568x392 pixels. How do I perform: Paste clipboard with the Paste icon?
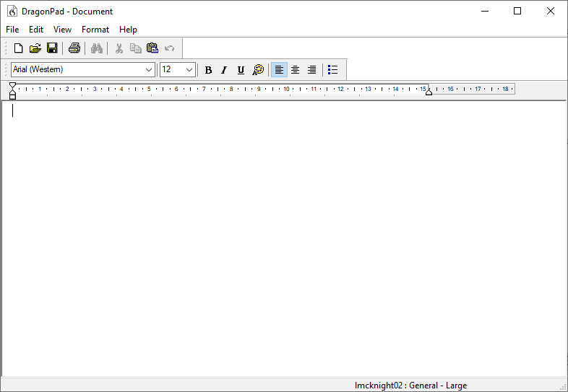click(x=152, y=48)
